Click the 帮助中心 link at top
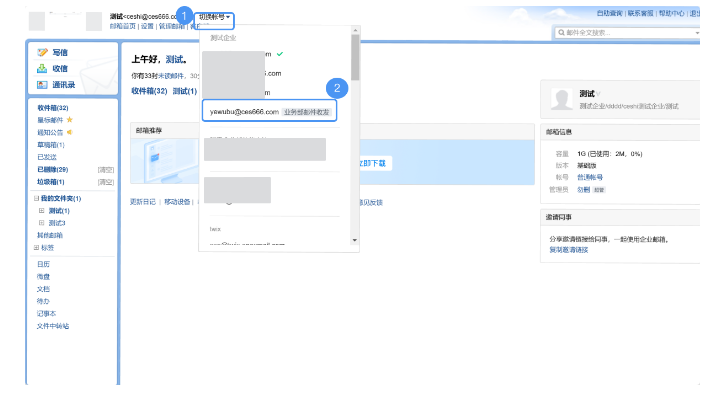 tap(671, 13)
